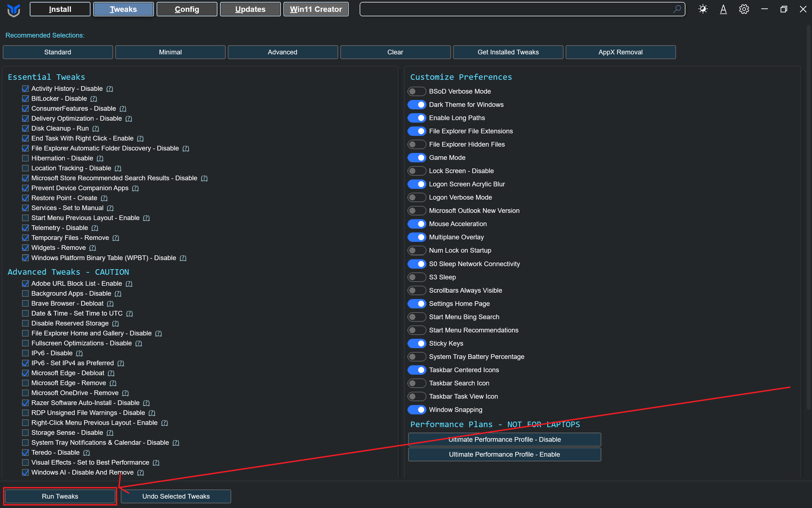This screenshot has height=508, width=812.
Task: Click the search magnifier icon
Action: (x=677, y=9)
